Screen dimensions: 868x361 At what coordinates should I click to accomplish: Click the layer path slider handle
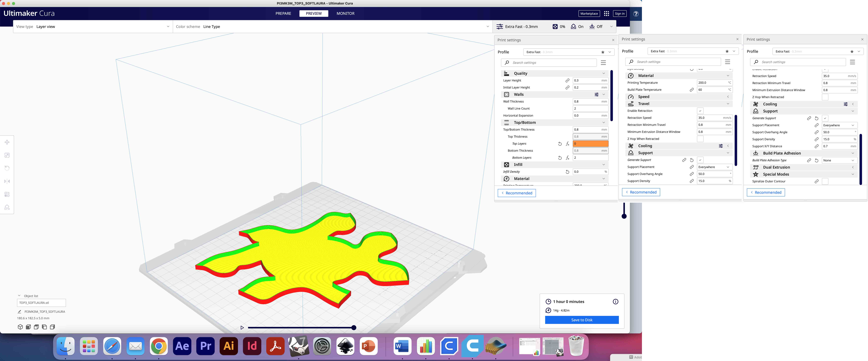pos(354,328)
